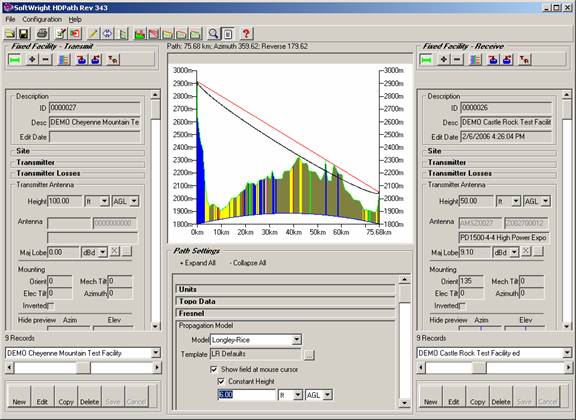Click the TR icon in Transmit toolbar

(113, 59)
